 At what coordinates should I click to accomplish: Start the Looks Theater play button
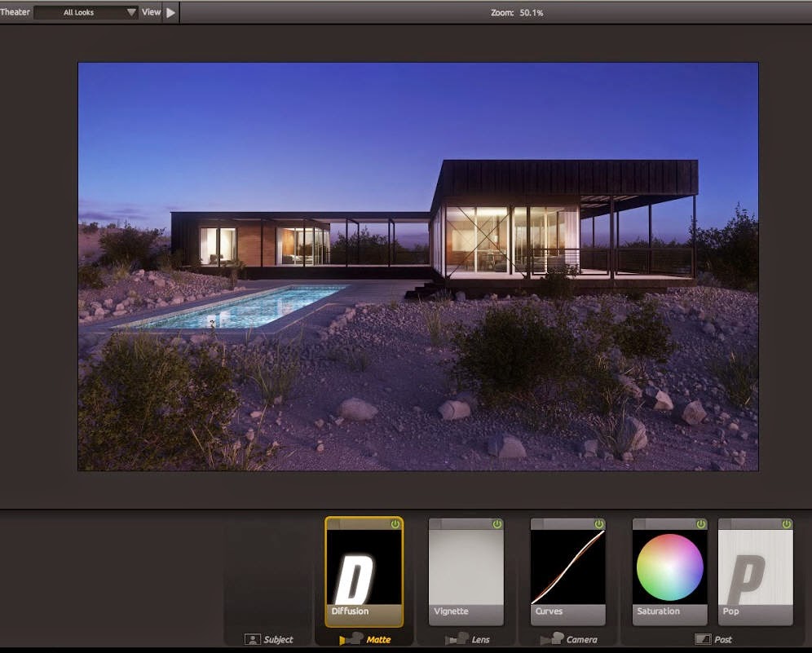tap(170, 12)
